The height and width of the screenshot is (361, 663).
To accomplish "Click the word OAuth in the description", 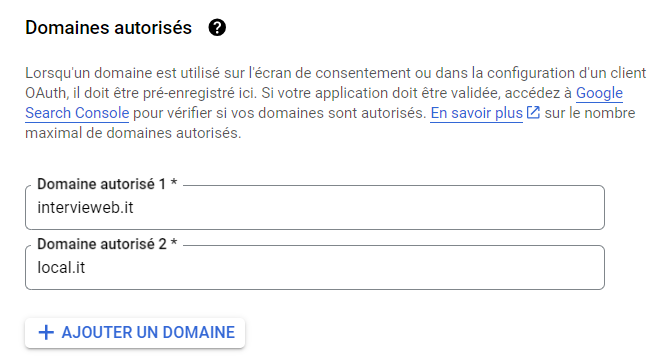I will click(x=46, y=93).
